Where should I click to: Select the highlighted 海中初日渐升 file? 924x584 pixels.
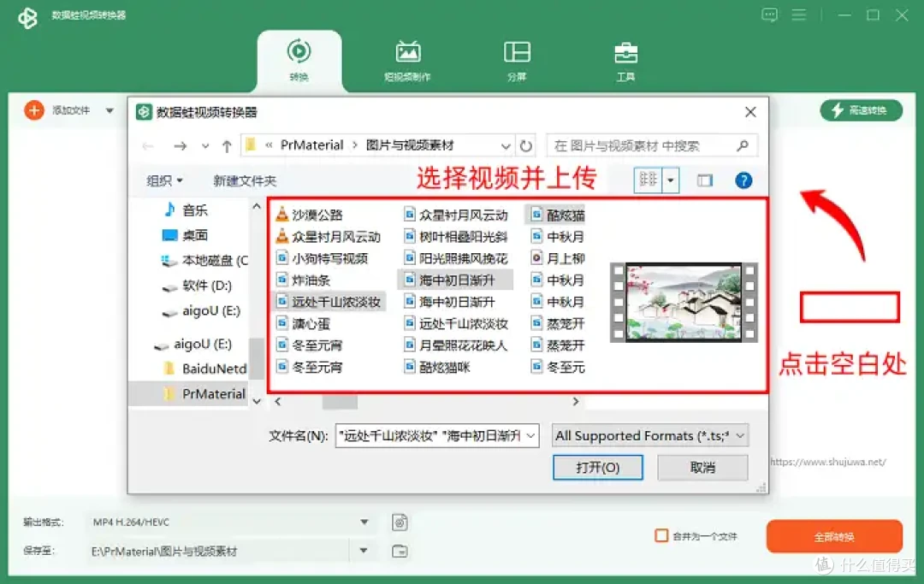click(x=455, y=280)
